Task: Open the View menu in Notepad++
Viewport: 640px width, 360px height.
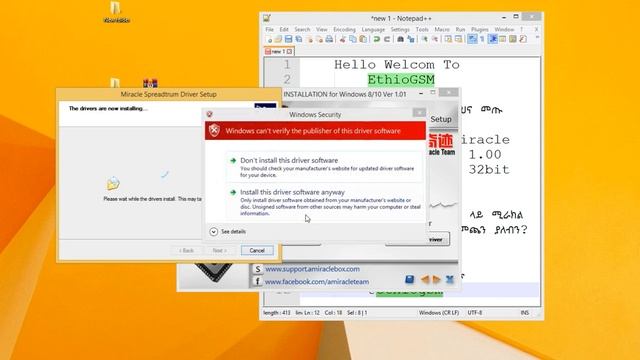Action: pyautogui.click(x=322, y=29)
